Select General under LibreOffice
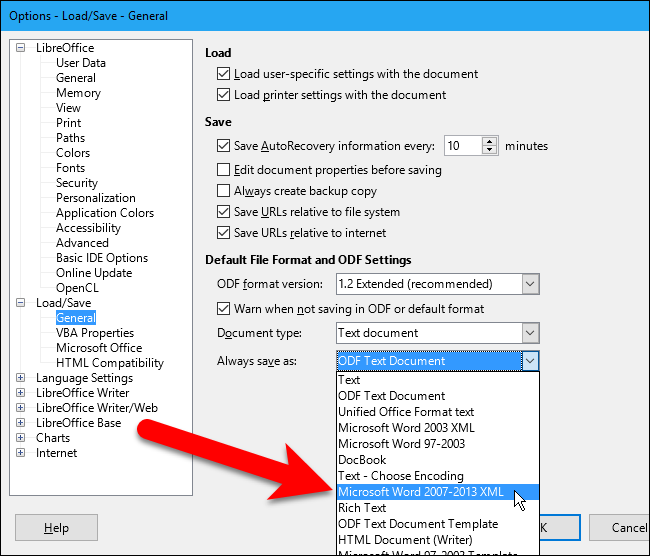Screen dimensions: 650x556 coord(76,78)
